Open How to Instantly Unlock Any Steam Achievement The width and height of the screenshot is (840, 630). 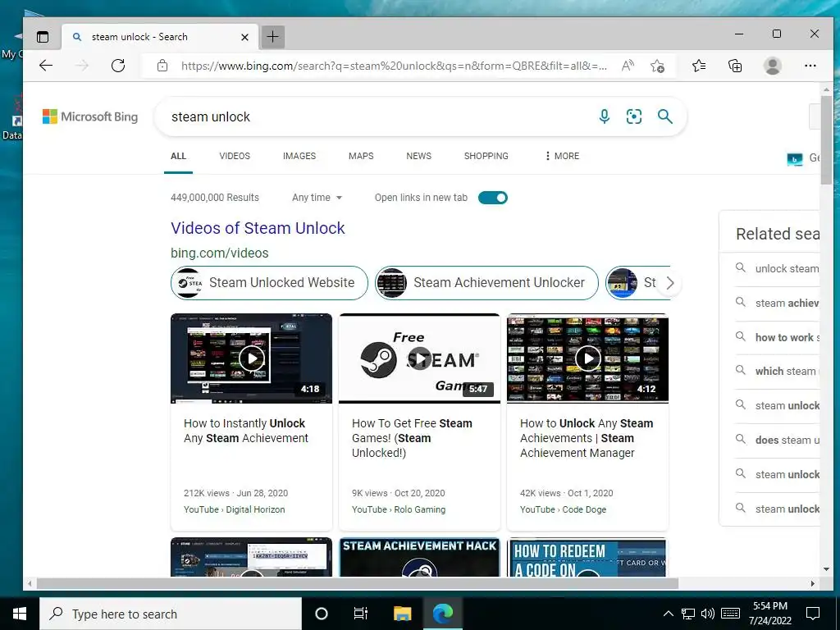coord(246,431)
